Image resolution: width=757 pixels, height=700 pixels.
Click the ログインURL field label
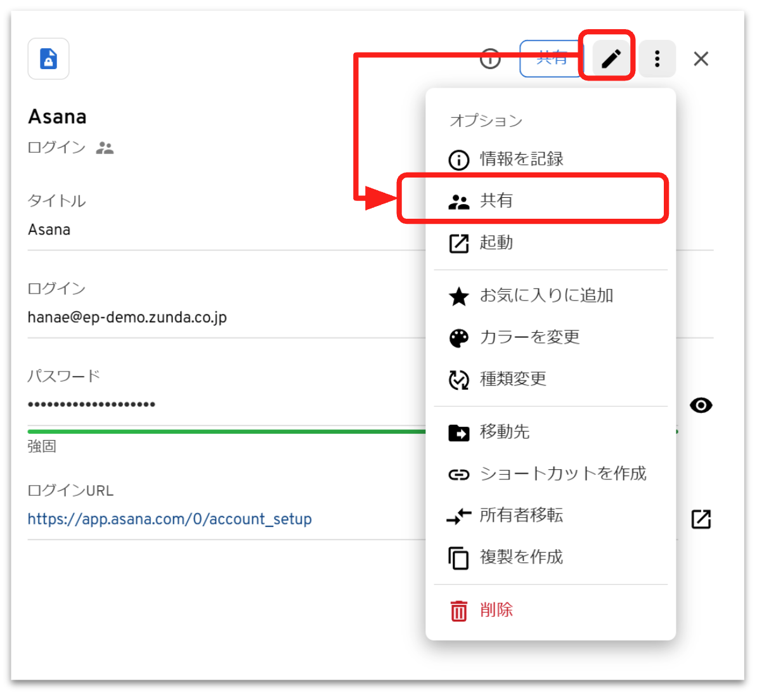(70, 491)
